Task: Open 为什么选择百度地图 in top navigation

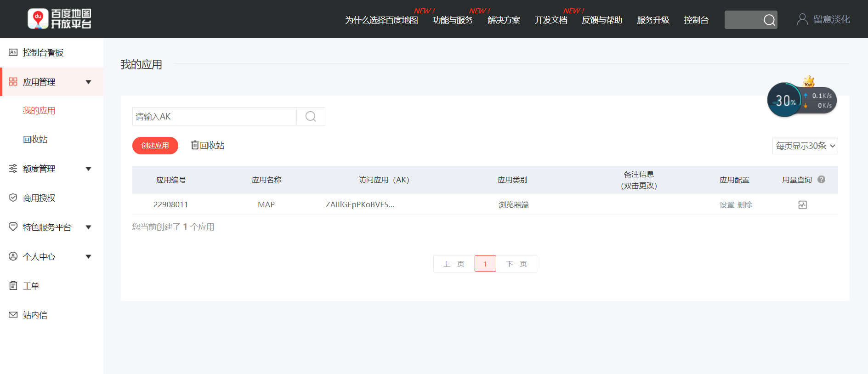Action: (x=381, y=20)
